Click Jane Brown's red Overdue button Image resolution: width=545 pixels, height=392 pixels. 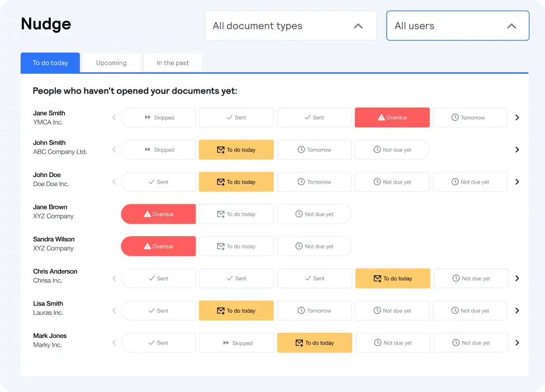coord(158,214)
